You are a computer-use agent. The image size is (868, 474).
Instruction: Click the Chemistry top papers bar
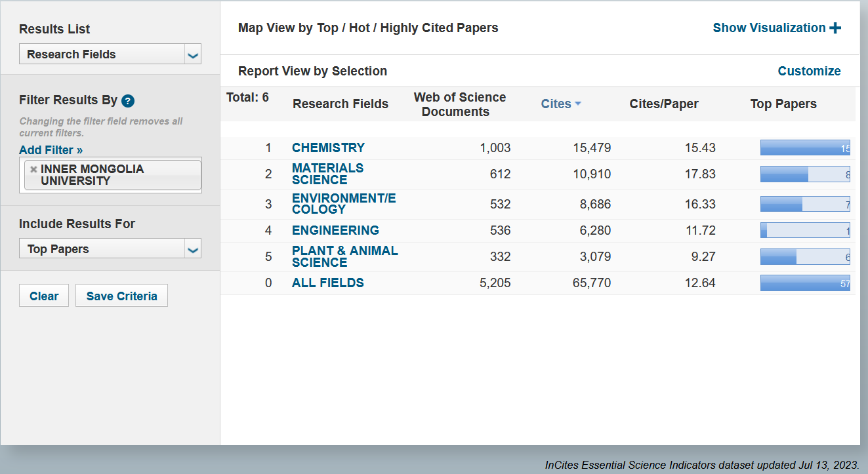click(x=805, y=148)
